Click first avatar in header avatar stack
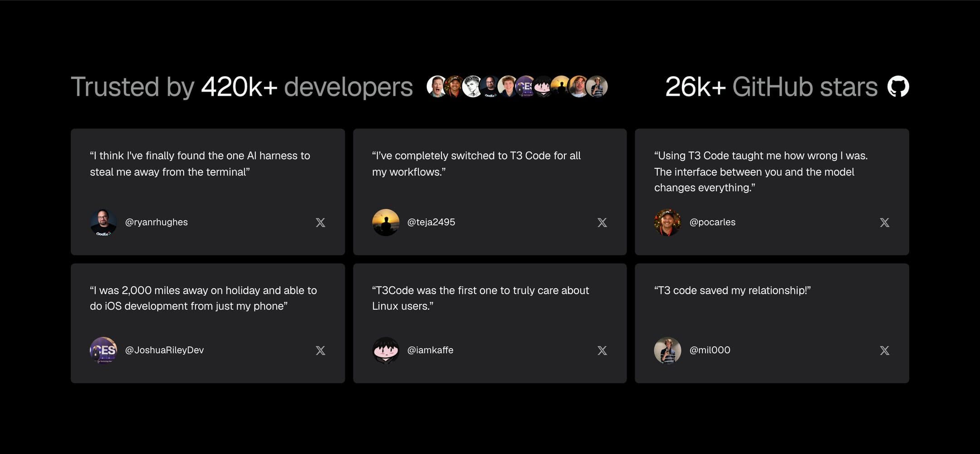This screenshot has height=454, width=980. pos(436,86)
